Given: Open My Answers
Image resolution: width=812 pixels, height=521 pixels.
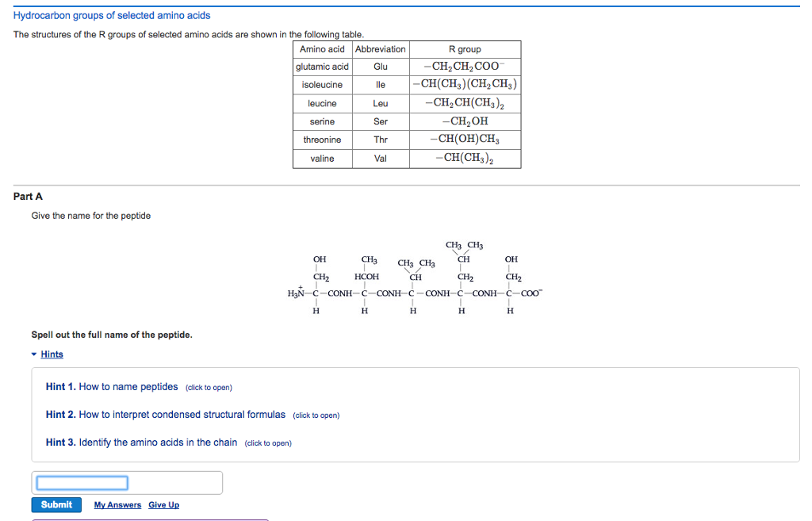Looking at the screenshot, I should pos(117,504).
